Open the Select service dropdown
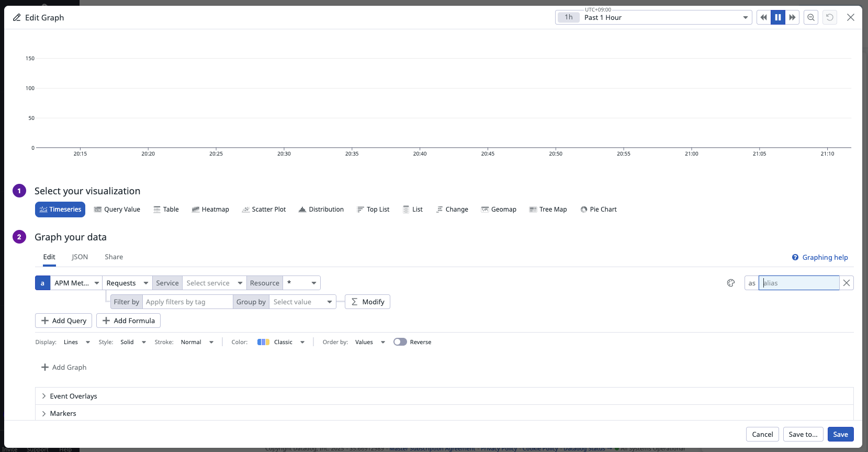868x452 pixels. coord(214,283)
